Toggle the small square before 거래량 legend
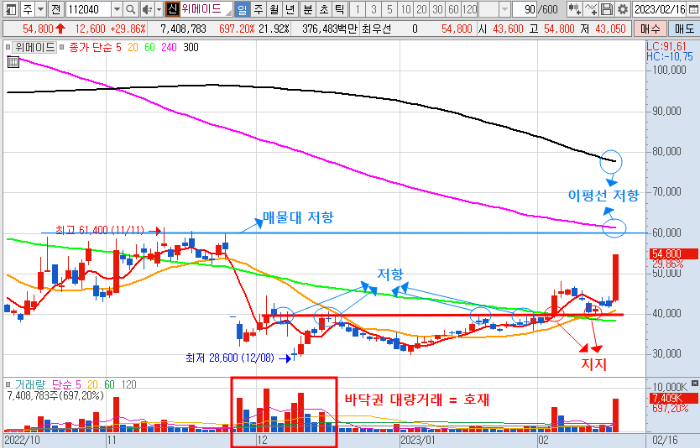700x448 pixels. pyautogui.click(x=8, y=385)
